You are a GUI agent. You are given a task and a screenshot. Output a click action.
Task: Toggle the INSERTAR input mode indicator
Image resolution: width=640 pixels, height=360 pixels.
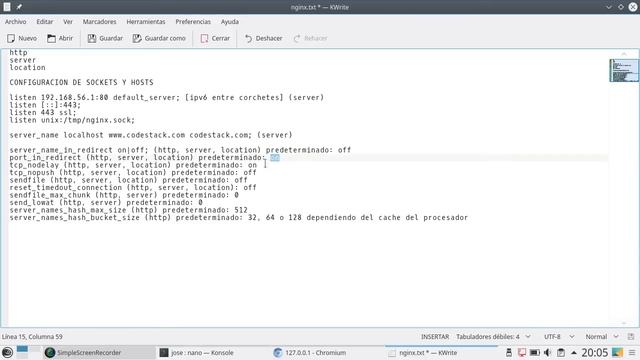435,337
